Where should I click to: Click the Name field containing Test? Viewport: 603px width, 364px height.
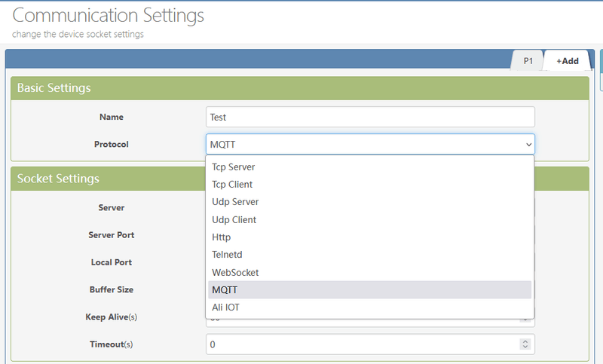tap(369, 117)
